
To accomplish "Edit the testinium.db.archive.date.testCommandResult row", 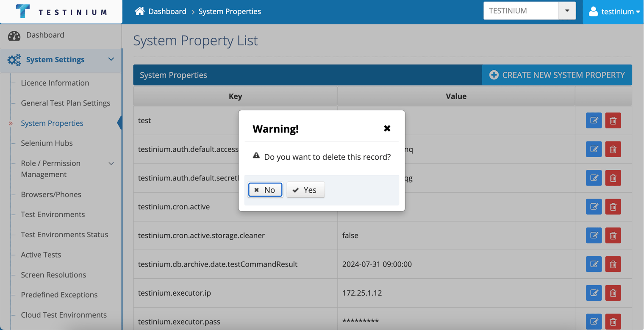I will 594,264.
